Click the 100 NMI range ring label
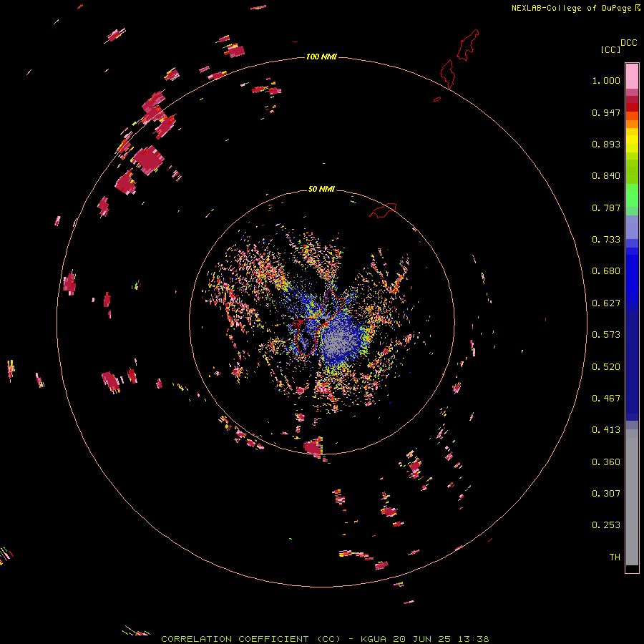The image size is (644, 644). 321,57
